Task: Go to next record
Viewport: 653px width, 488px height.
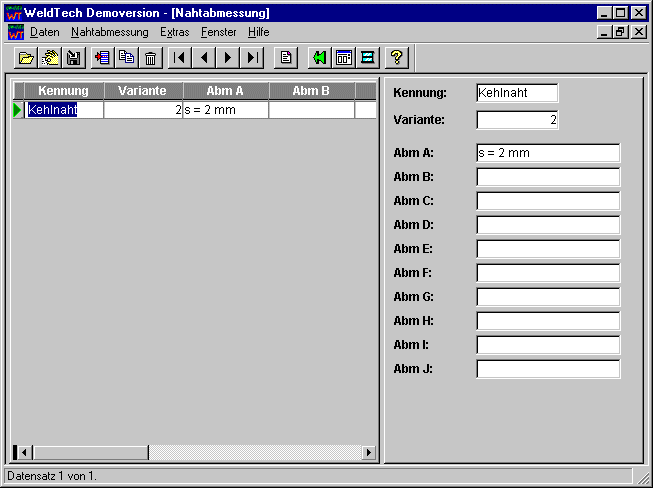Action: click(x=228, y=58)
